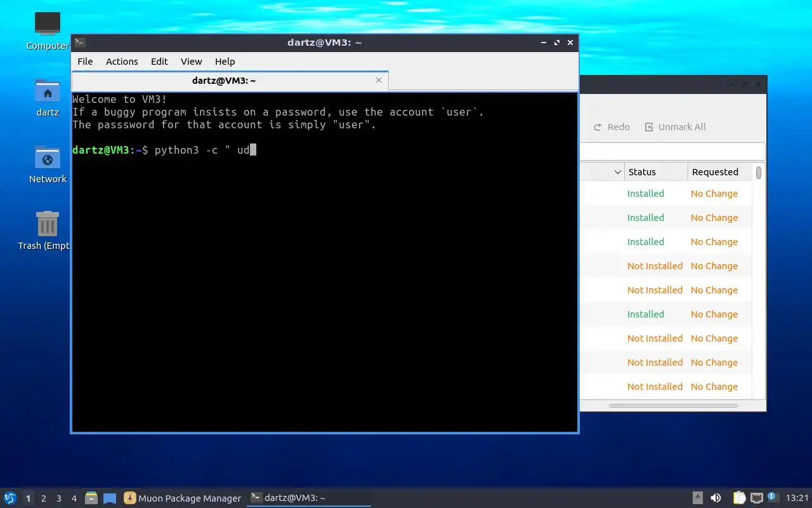The image size is (812, 508).
Task: Close the dartz@VM3:~ terminal tab
Action: (379, 80)
